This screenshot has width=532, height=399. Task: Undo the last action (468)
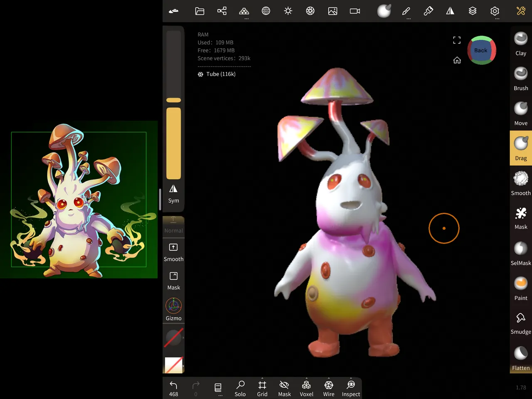[x=174, y=389]
